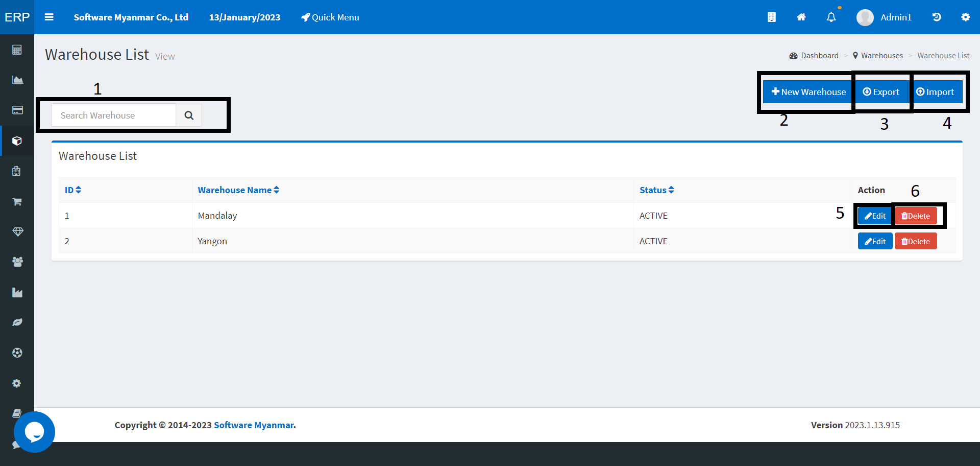Open the Admin1 user menu
980x466 pixels.
pos(884,17)
